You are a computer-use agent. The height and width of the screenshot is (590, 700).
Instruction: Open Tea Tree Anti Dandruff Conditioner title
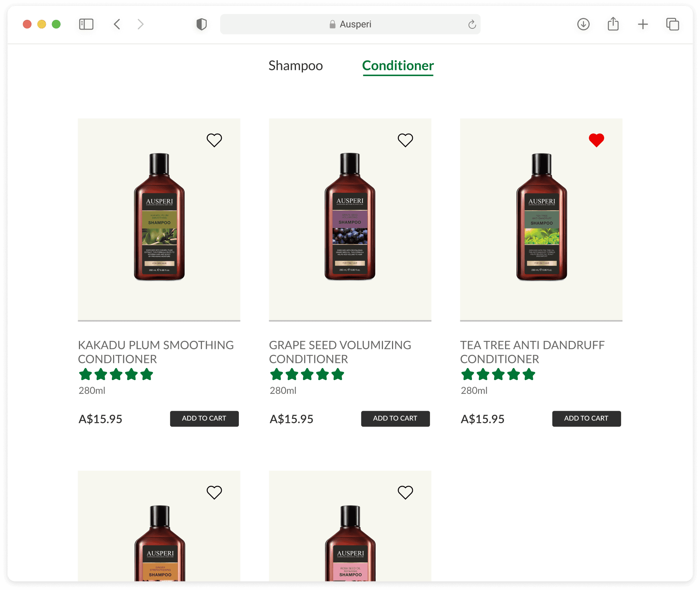(532, 352)
